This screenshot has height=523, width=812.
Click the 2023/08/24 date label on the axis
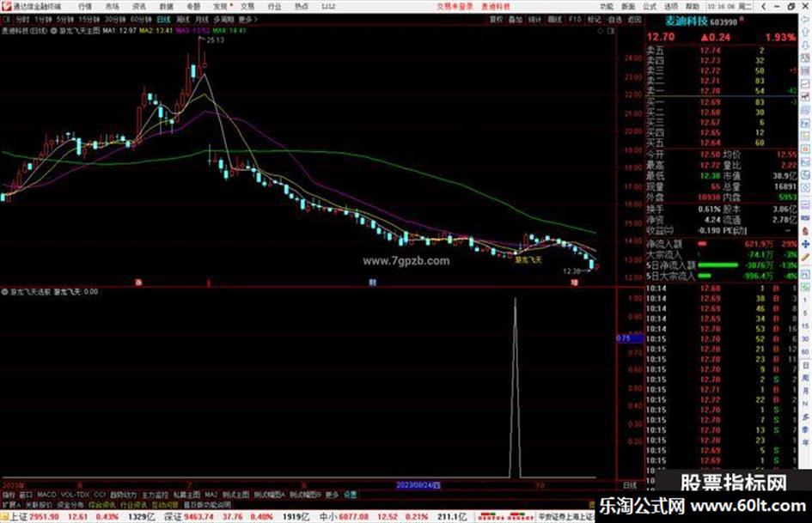point(418,485)
